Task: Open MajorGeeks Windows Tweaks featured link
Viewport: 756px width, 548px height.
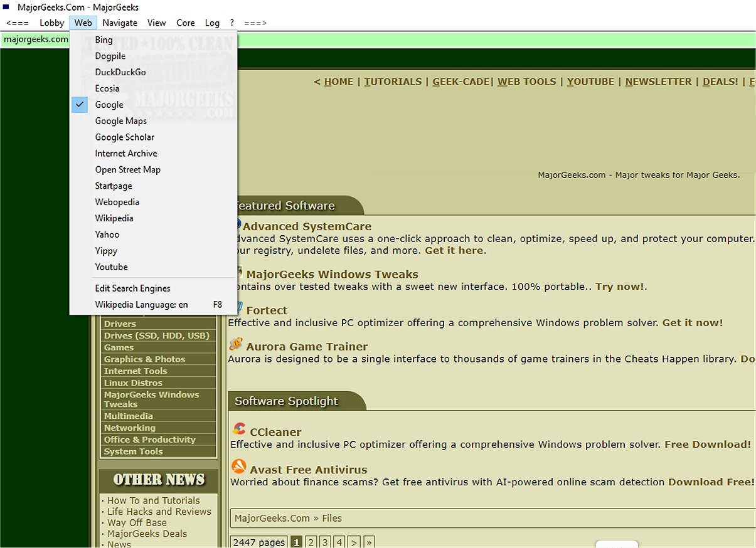Action: (x=332, y=274)
